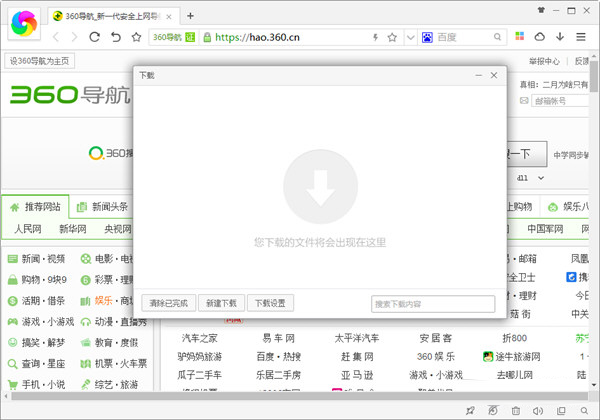Screen dimensions: 600x420
Task: Open the 太平洋汽车 link
Action: [x=357, y=338]
